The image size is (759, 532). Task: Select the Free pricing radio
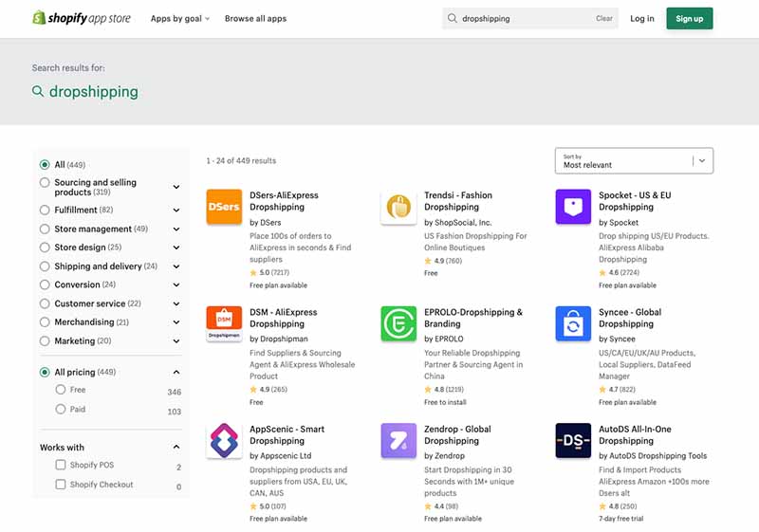pos(61,390)
